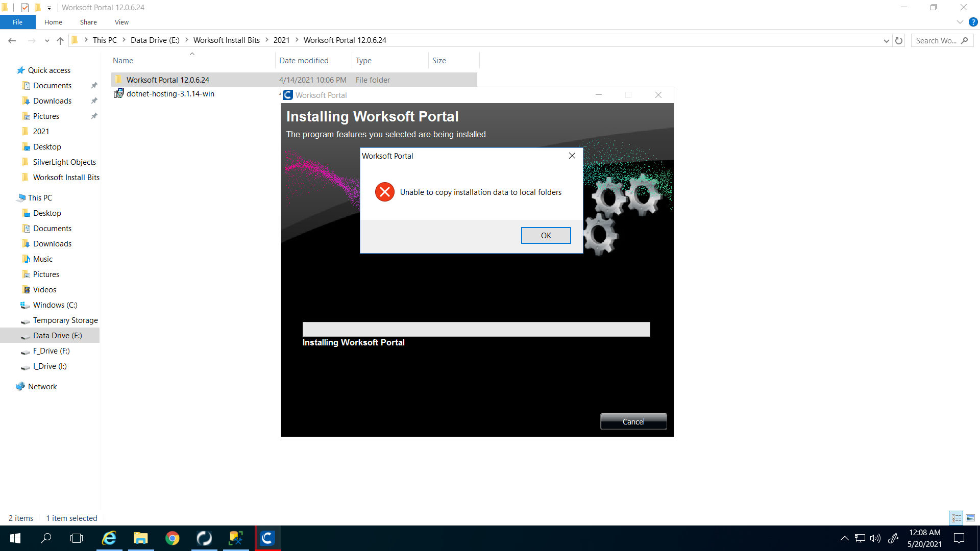The height and width of the screenshot is (551, 980).
Task: Show hidden system tray icons
Action: (x=844, y=538)
